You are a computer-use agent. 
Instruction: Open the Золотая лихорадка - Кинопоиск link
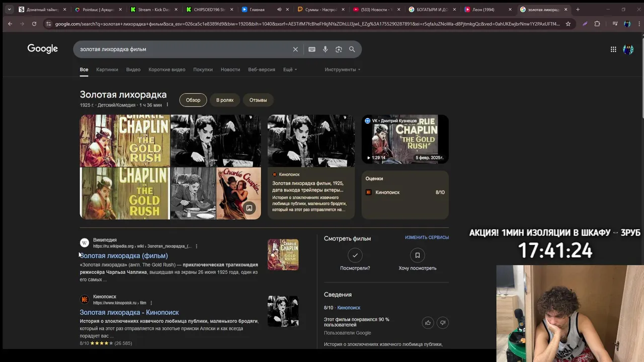click(129, 313)
